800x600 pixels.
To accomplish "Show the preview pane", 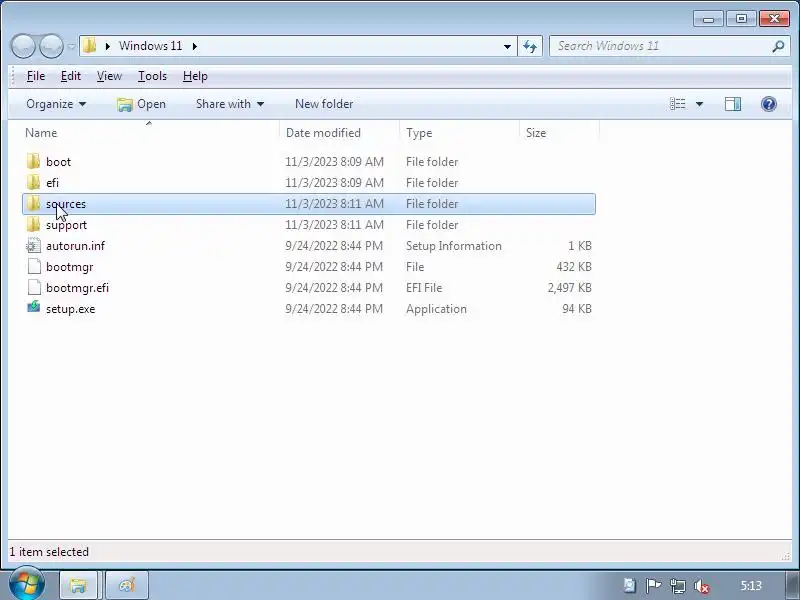I will tap(733, 104).
